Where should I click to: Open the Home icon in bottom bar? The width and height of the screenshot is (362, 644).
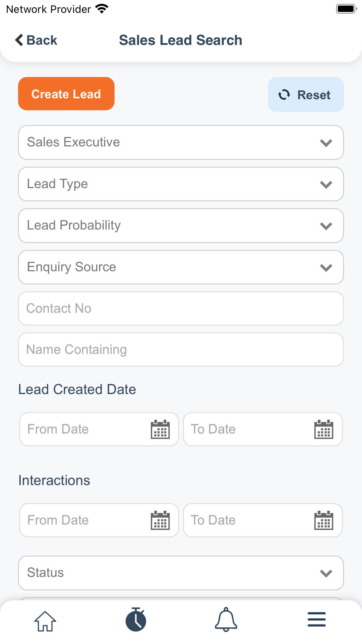click(x=45, y=621)
